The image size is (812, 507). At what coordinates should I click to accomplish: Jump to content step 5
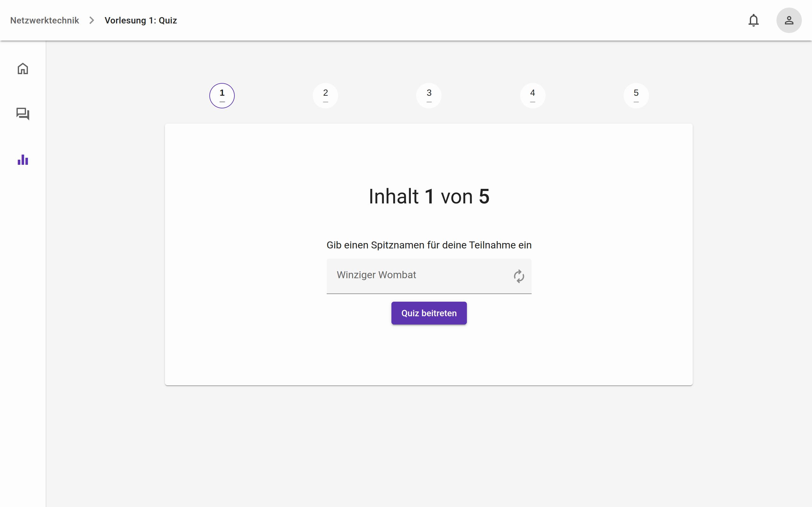click(x=636, y=95)
